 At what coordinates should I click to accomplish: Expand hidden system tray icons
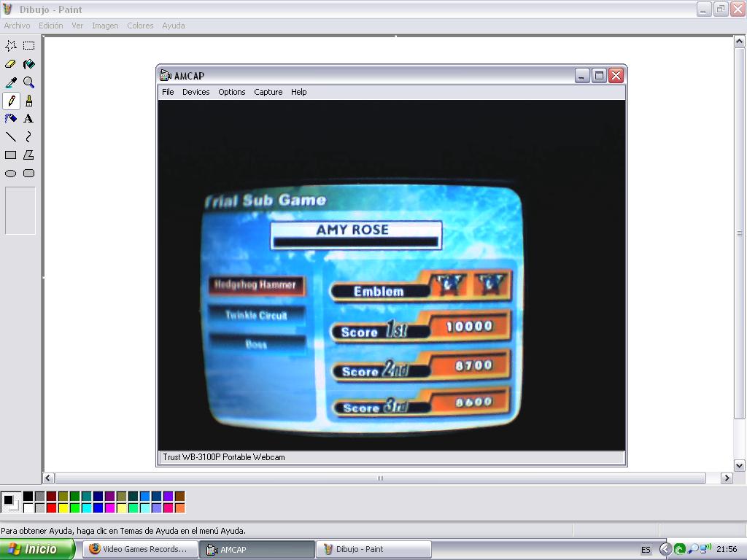click(665, 549)
